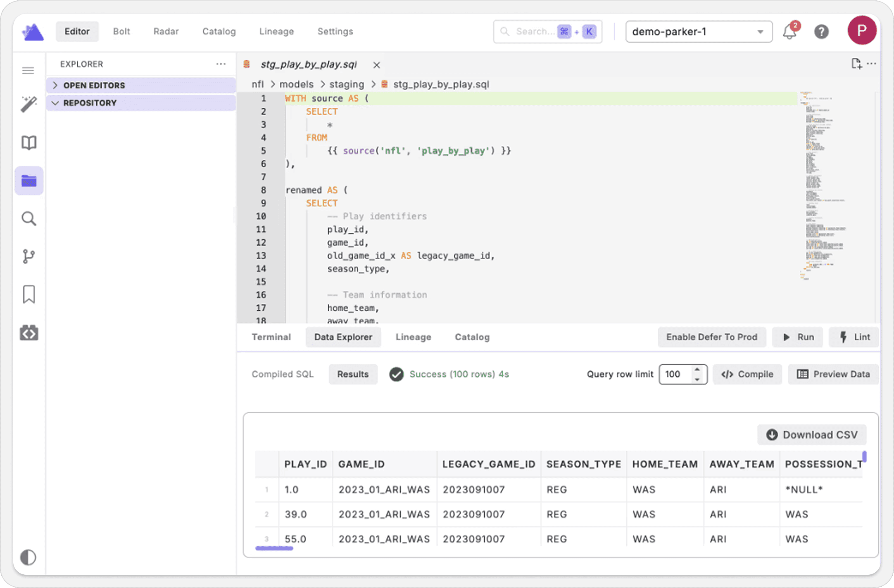Open the search magnifier in sidebar
894x588 pixels.
(x=29, y=219)
